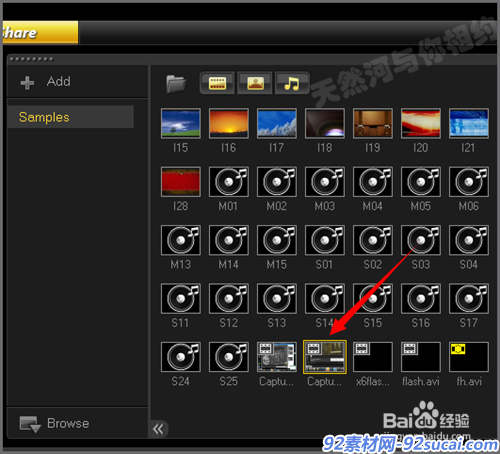Select the S03 sound clip icon
Screen dimensions: 500x454
tap(421, 240)
